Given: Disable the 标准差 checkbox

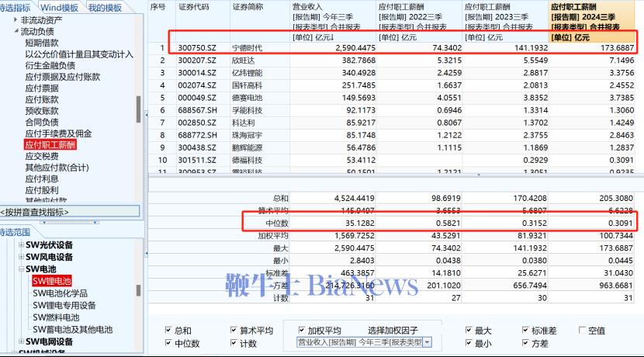Looking at the screenshot, I should pyautogui.click(x=524, y=331).
